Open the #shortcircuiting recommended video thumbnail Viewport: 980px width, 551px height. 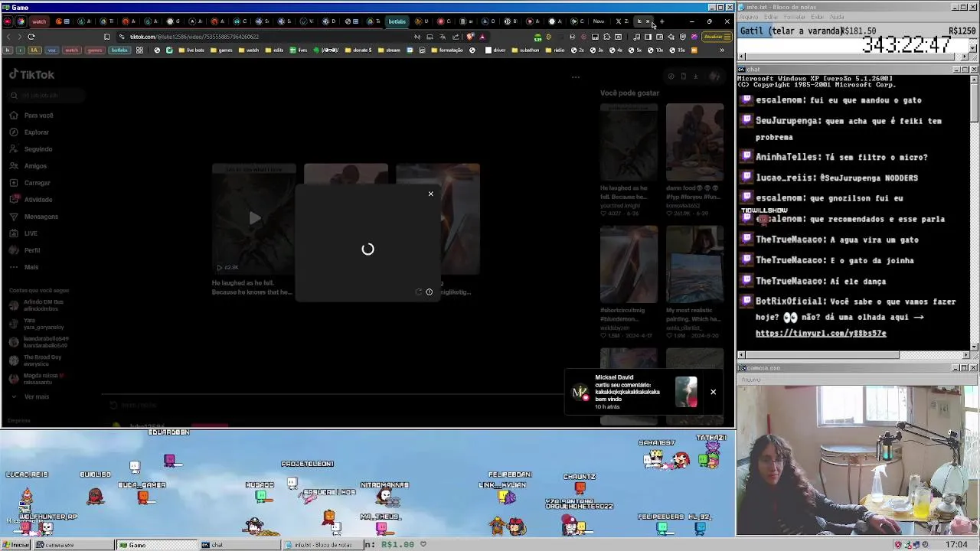click(629, 265)
